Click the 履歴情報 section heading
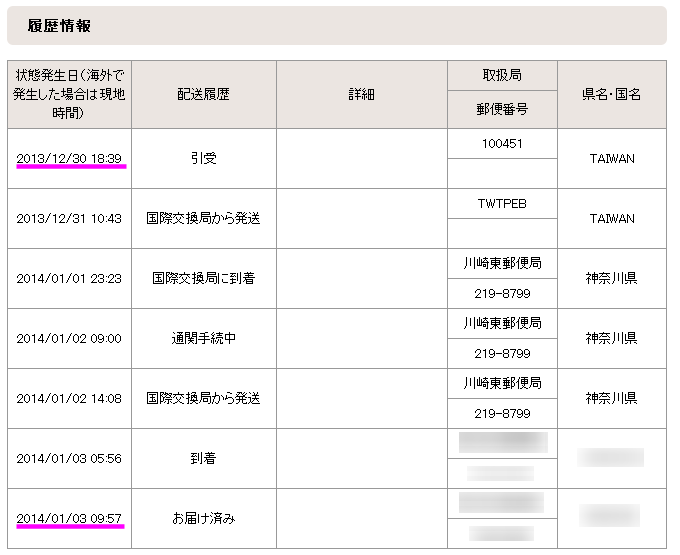The width and height of the screenshot is (680, 555). 61,26
